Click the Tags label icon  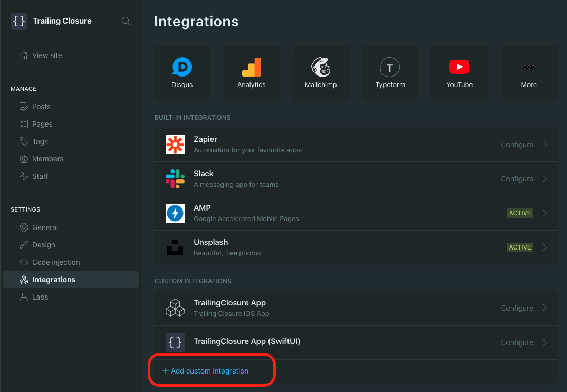[x=24, y=141]
